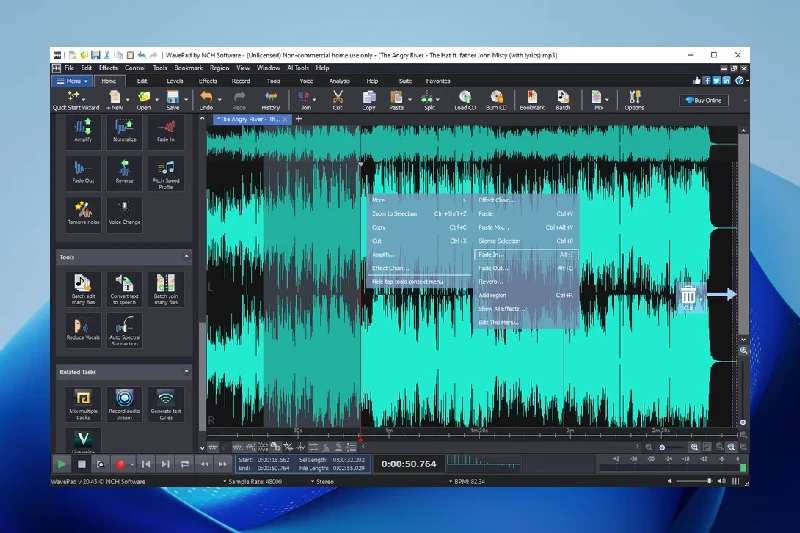Adjust the horizontal zoom slider
The image size is (800, 533).
669,447
